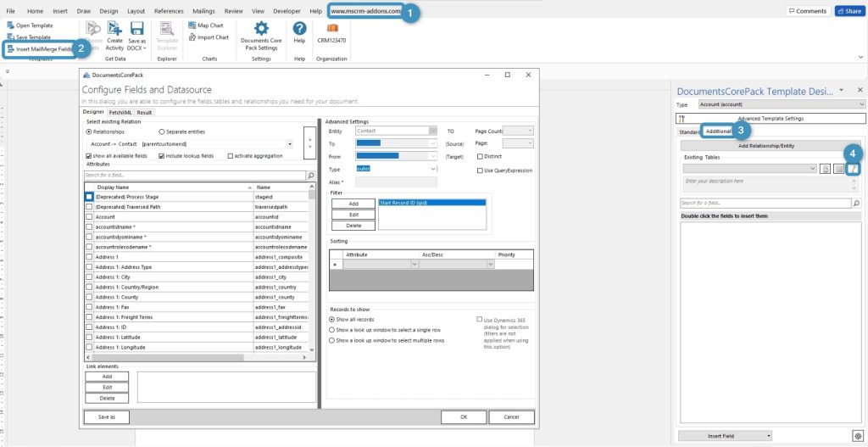Image resolution: width=868 pixels, height=447 pixels.
Task: Toggle include lookup fields checkbox
Action: click(x=162, y=156)
